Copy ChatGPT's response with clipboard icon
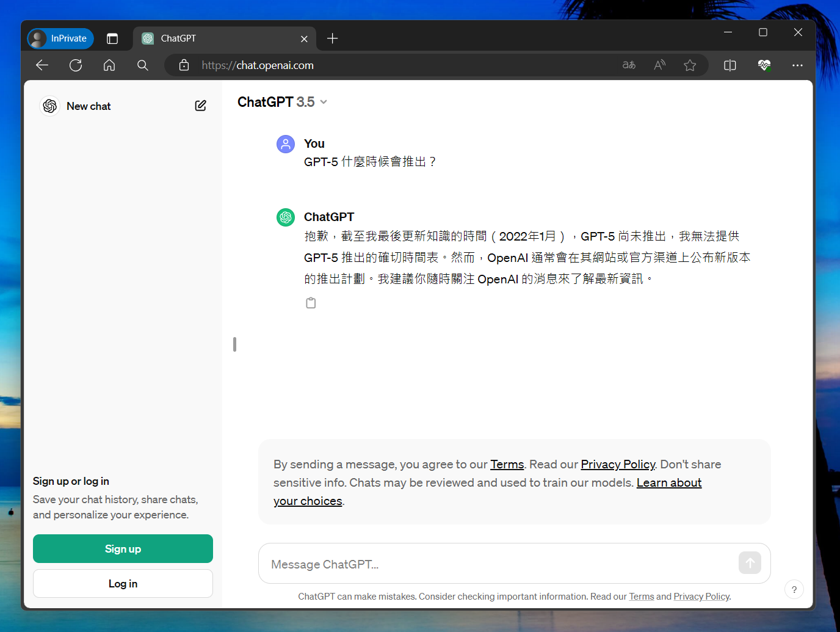Viewport: 840px width, 632px height. coord(311,303)
